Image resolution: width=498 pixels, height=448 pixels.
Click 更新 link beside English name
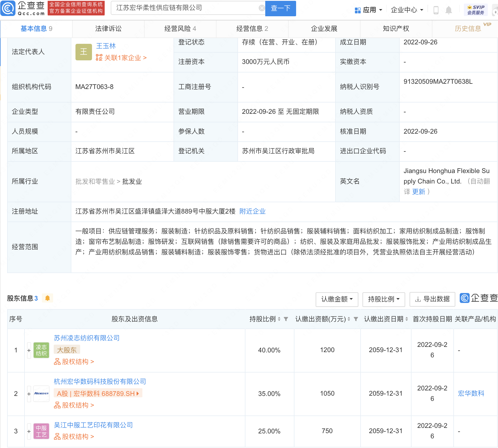tap(418, 192)
